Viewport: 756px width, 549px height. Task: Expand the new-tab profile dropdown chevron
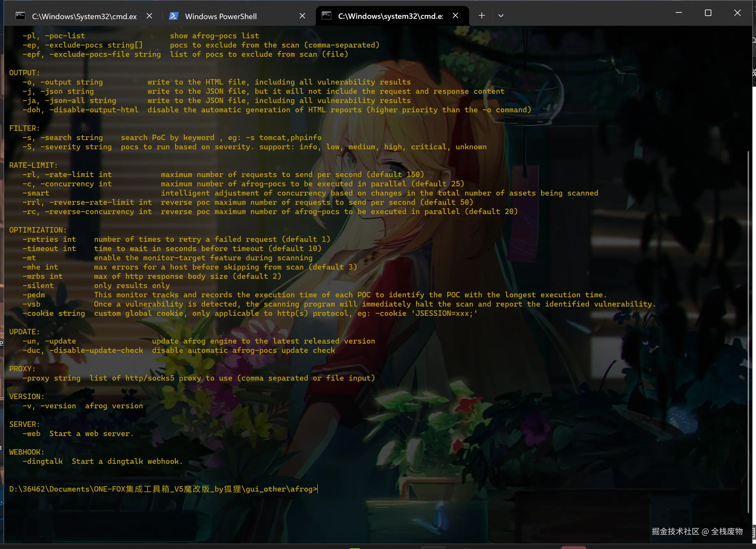point(501,16)
